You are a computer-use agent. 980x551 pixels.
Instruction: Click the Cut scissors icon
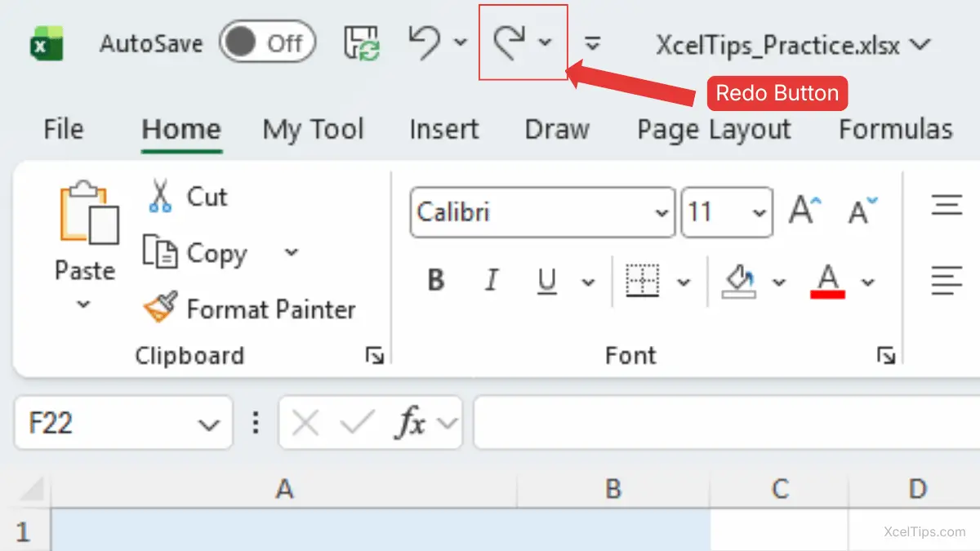tap(160, 197)
